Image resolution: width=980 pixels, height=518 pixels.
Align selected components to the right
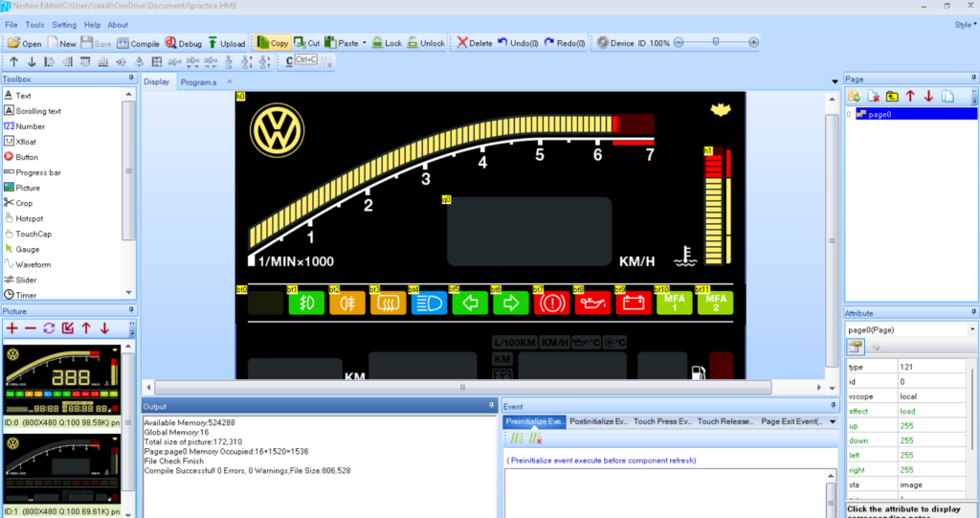click(x=68, y=61)
